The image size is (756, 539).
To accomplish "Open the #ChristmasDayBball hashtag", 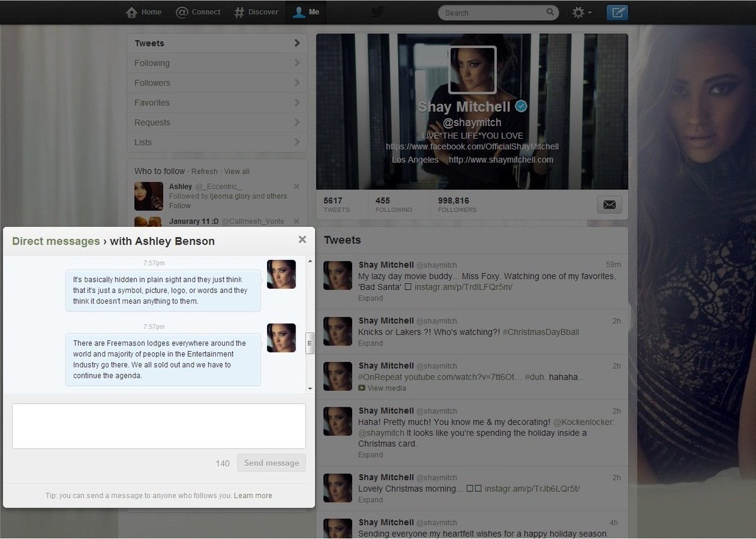I will 541,332.
